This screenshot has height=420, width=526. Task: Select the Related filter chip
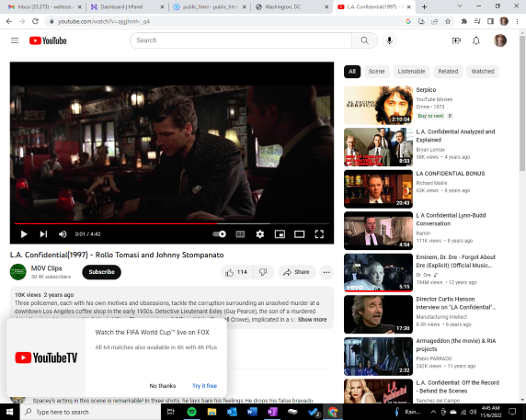448,72
